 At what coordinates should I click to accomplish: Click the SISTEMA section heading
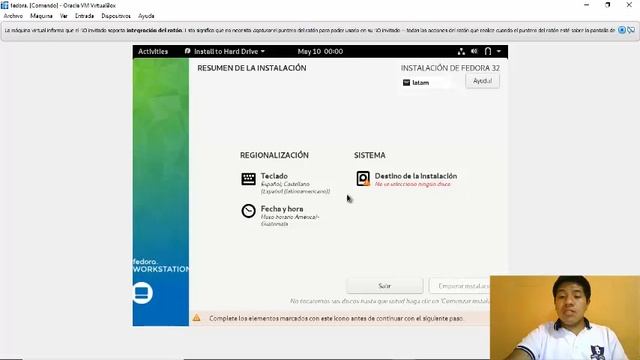370,155
